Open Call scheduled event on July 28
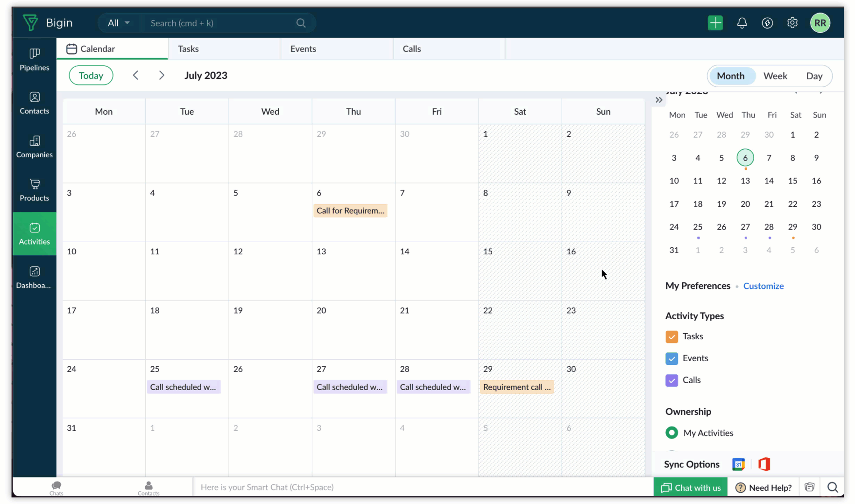The height and width of the screenshot is (504, 855). click(x=433, y=387)
